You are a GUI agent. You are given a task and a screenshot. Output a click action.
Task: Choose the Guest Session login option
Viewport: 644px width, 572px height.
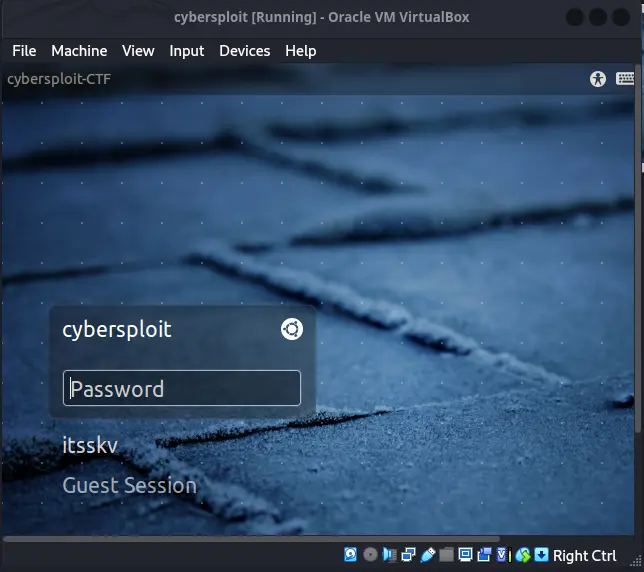129,485
